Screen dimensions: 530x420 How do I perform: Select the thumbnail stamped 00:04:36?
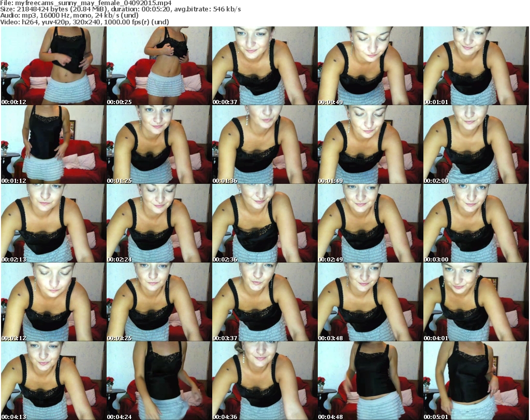(x=264, y=381)
